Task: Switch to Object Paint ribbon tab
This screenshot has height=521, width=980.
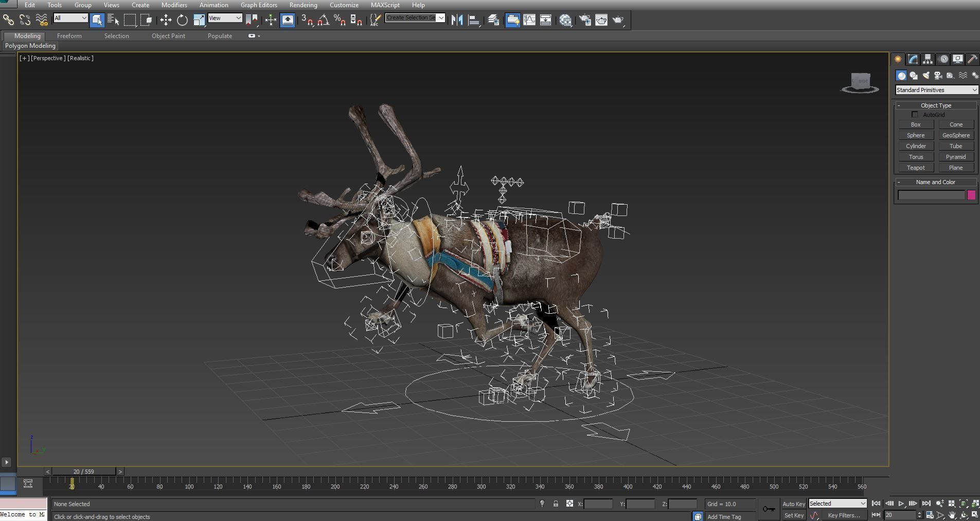Action: [168, 36]
